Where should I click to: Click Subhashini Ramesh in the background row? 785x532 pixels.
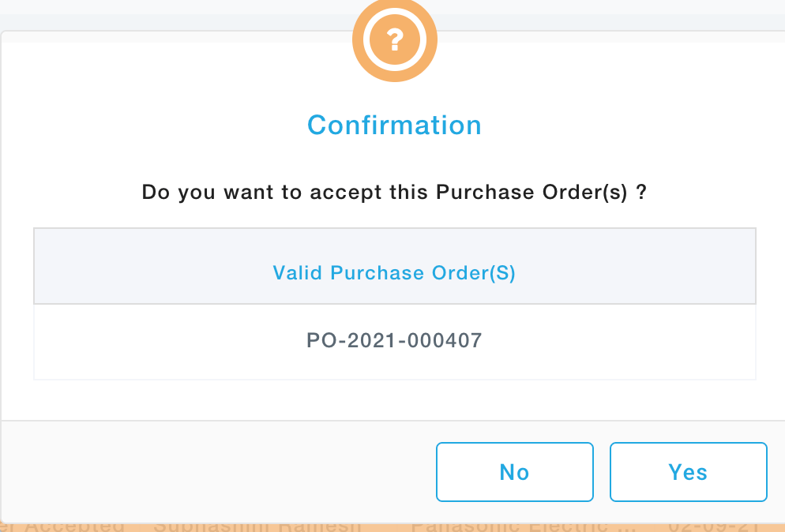coord(257,526)
